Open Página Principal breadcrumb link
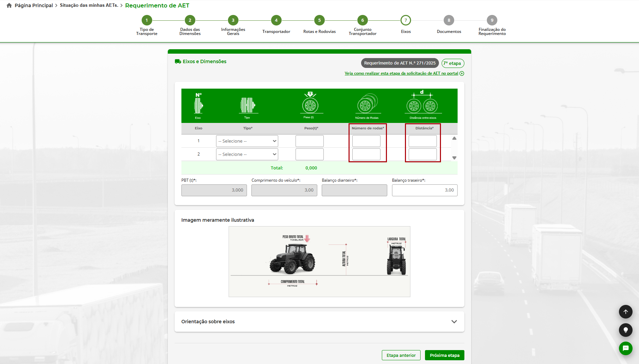 (34, 5)
